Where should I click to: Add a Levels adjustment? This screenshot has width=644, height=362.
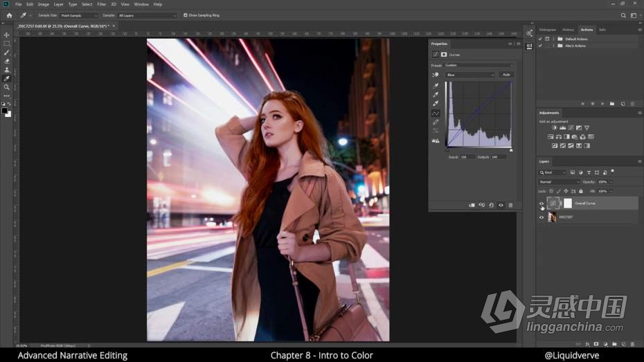[x=563, y=127]
